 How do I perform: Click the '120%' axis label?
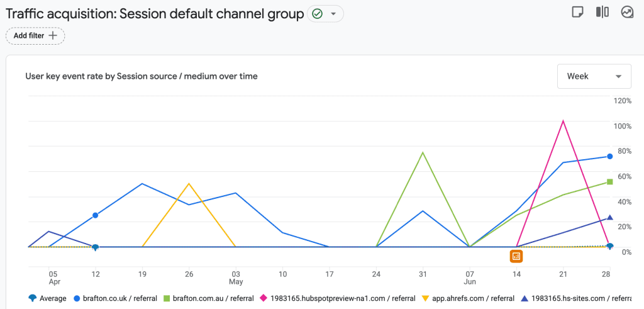[622, 101]
